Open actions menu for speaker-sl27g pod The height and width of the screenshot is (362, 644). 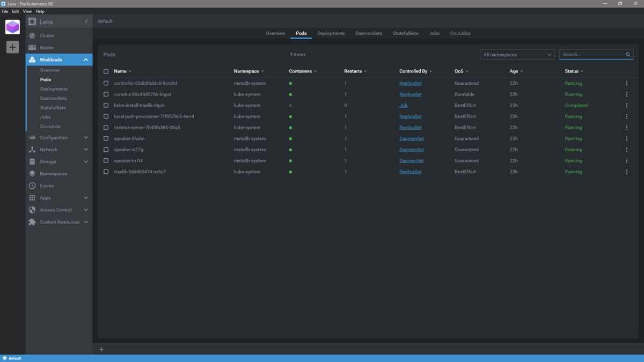point(626,150)
